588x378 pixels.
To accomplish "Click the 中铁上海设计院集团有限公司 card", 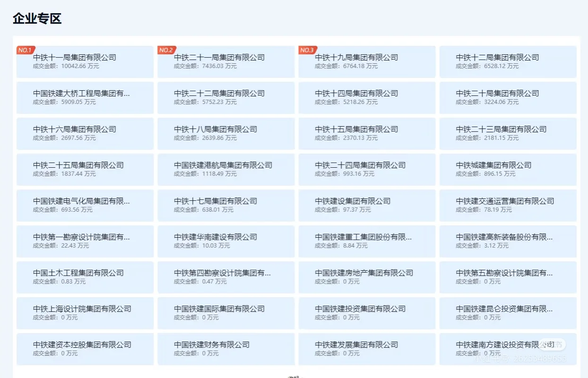I will tap(85, 313).
